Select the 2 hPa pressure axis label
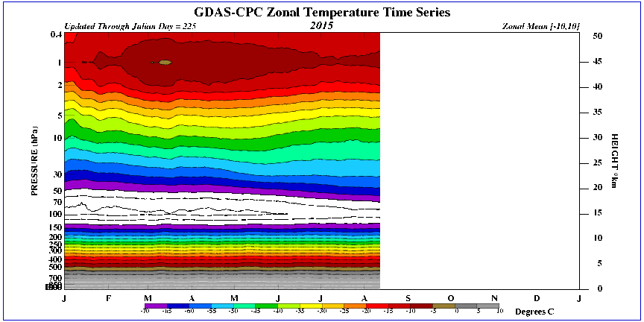 pos(60,85)
